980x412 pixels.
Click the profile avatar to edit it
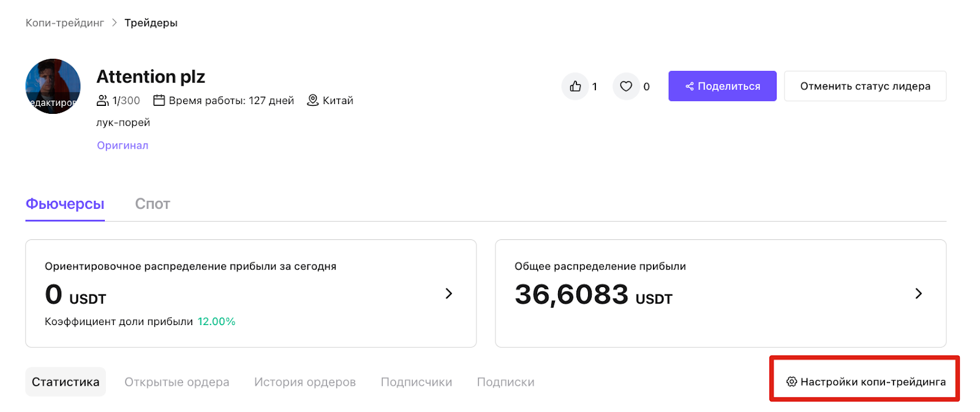(x=53, y=86)
